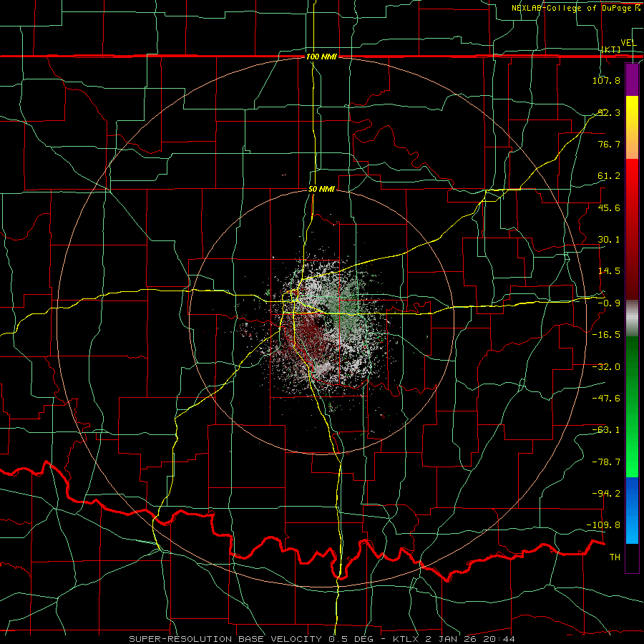644x644 pixels.
Task: Click the TH legend label
Action: click(615, 557)
